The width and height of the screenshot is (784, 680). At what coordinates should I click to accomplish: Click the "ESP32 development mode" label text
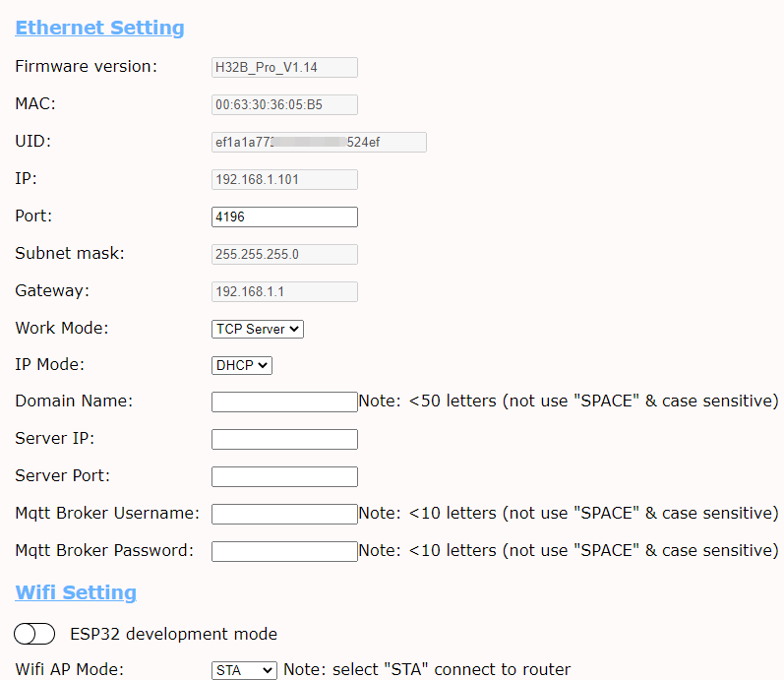coord(173,634)
